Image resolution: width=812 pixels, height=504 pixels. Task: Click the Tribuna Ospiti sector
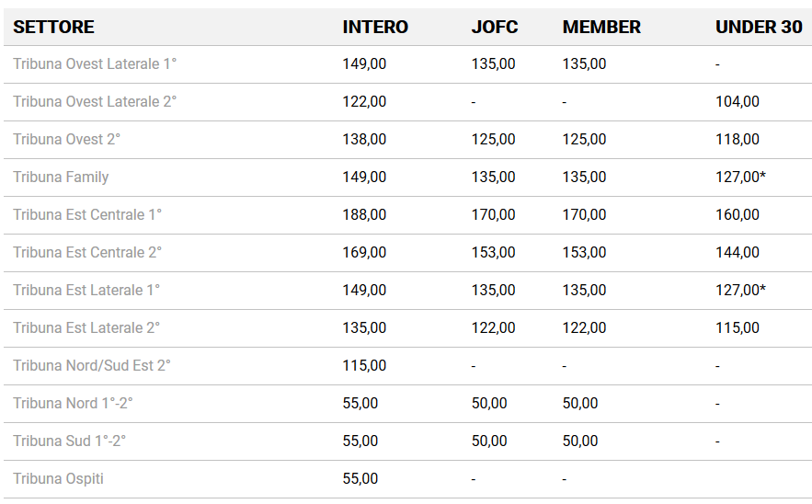(59, 478)
